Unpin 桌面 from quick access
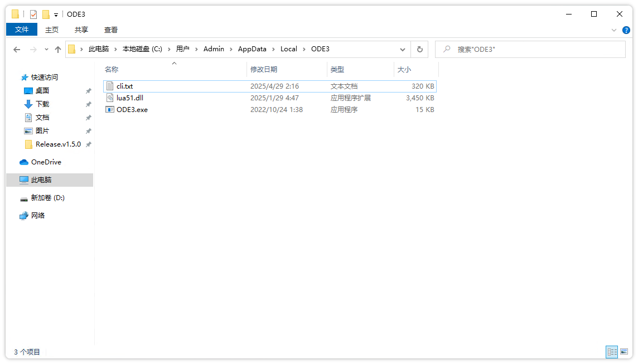Screen dimensions: 638x364 (88, 90)
